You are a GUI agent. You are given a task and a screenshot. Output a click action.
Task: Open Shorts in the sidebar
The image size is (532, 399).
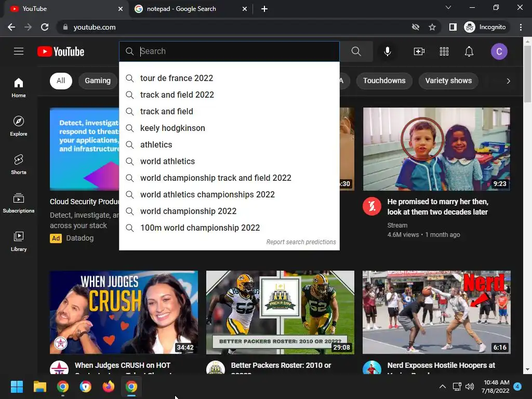[19, 164]
